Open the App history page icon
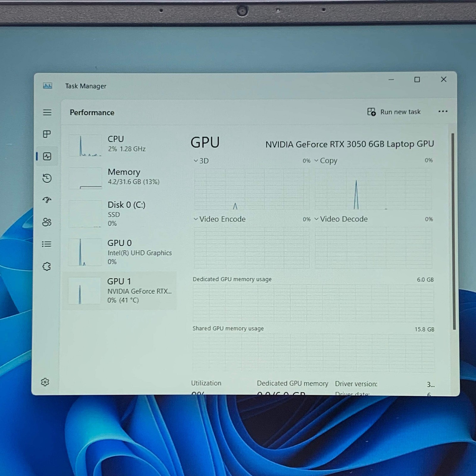The width and height of the screenshot is (476, 476). click(47, 178)
